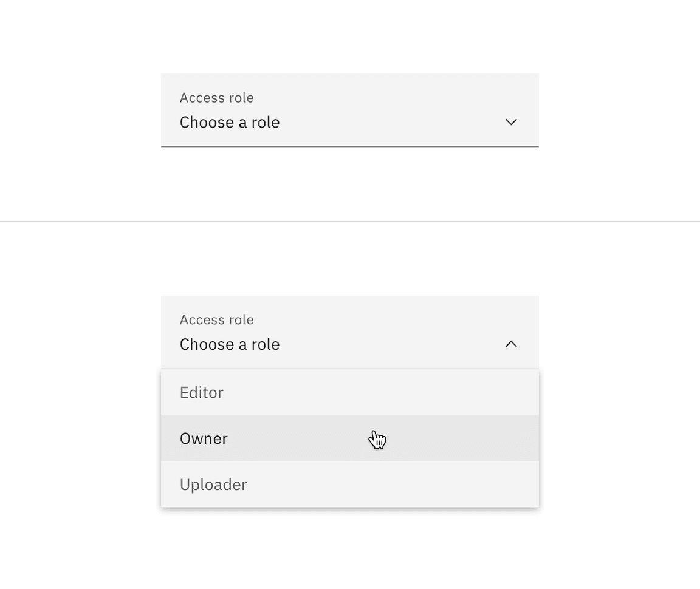
Task: Select the Editor option in the list
Action: point(349,392)
